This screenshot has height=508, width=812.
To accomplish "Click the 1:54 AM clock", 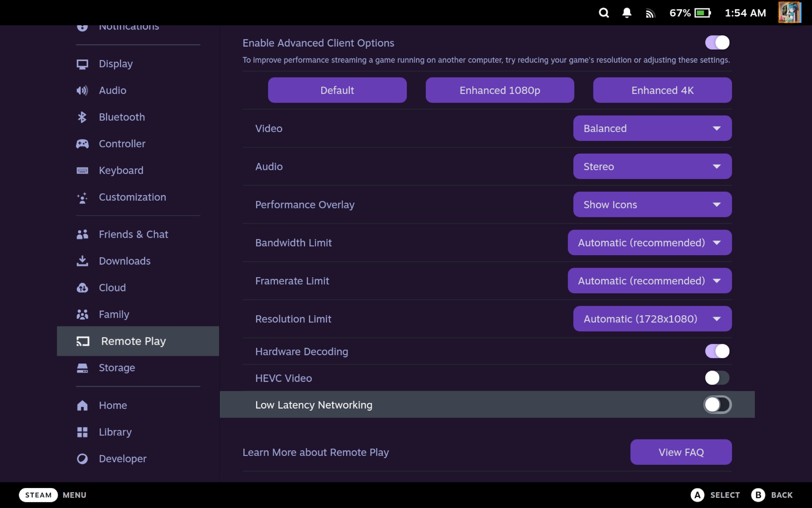I will click(745, 13).
